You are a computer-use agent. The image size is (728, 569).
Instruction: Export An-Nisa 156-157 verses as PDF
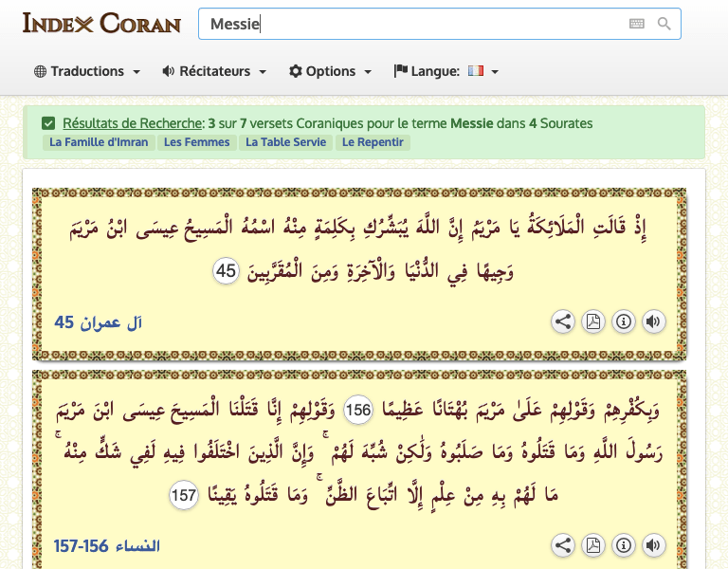[593, 545]
